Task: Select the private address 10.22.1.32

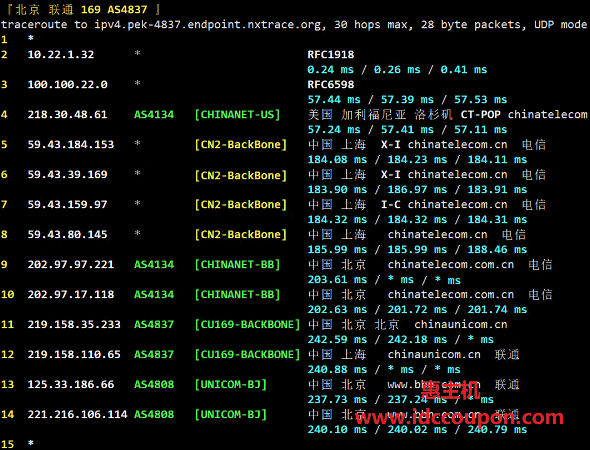Action: (x=61, y=55)
